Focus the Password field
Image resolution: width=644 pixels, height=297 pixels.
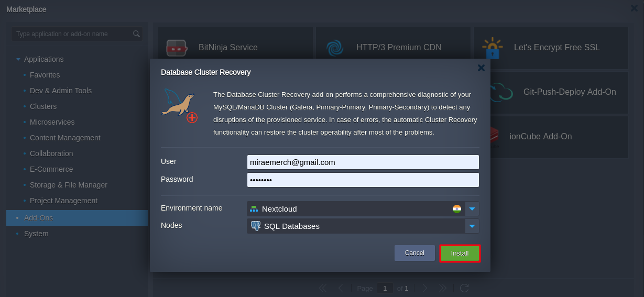pyautogui.click(x=363, y=180)
